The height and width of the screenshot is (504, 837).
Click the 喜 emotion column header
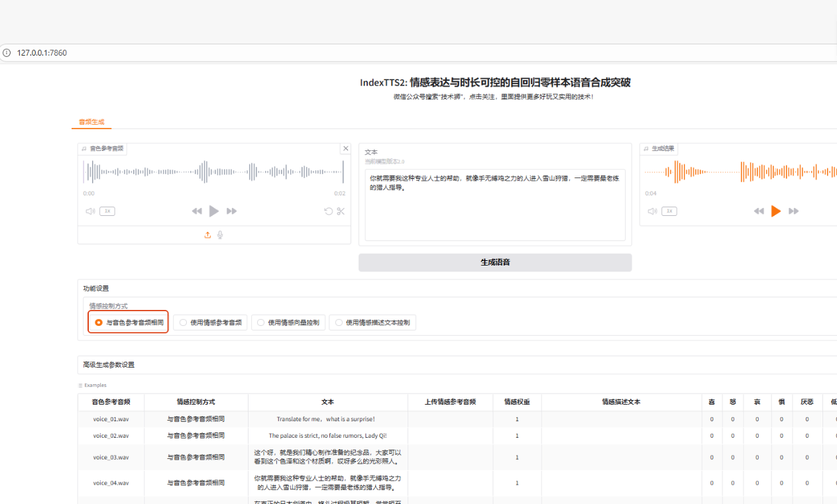712,402
